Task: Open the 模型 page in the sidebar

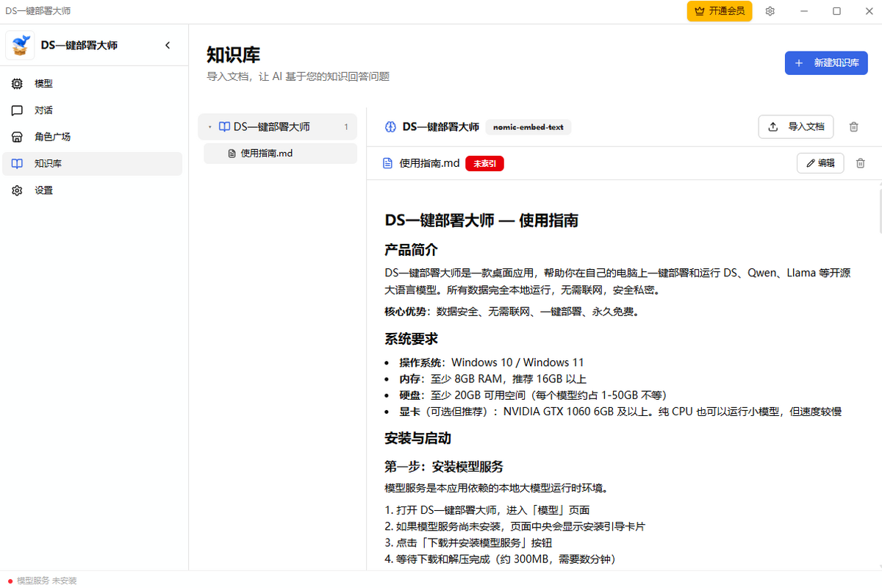Action: pos(92,84)
